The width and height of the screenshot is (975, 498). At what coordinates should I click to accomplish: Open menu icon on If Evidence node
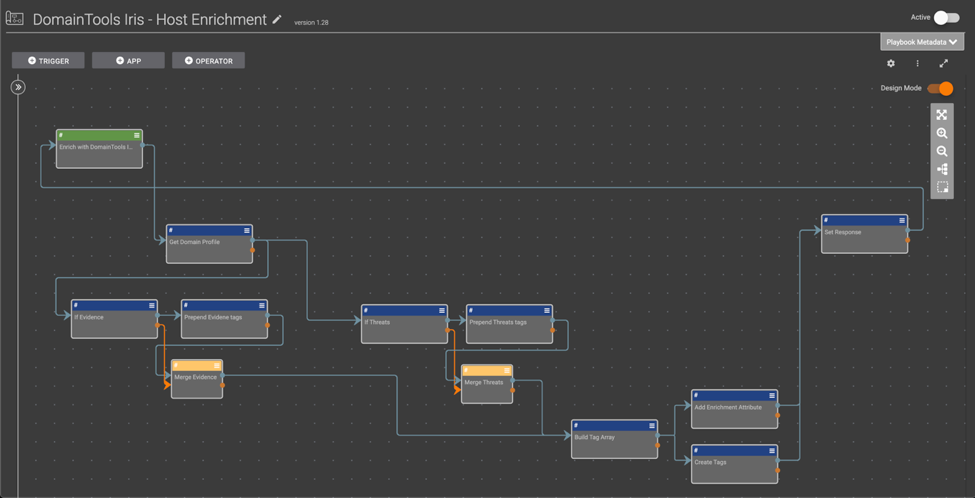[x=152, y=305]
